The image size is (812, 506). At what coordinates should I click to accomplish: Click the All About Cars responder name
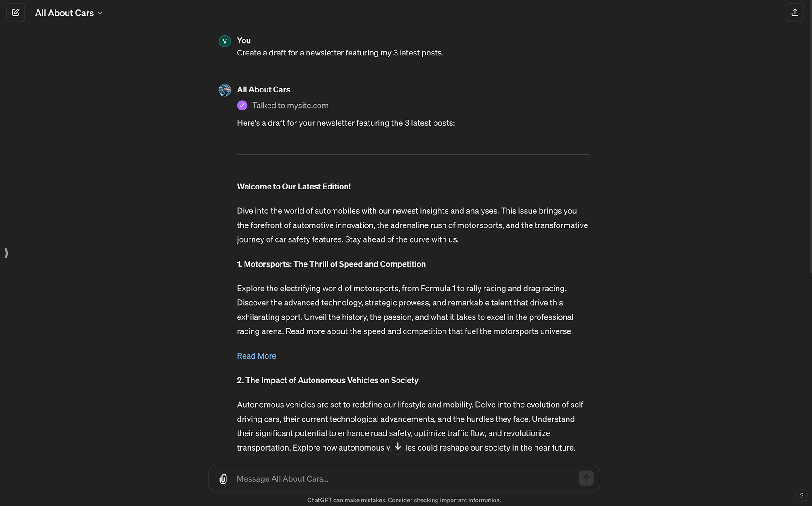coord(263,90)
